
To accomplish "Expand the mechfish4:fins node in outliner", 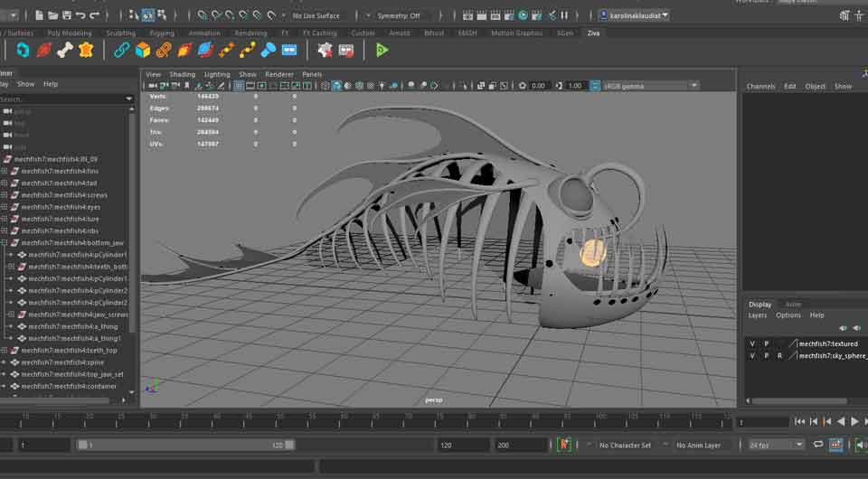I will click(x=4, y=171).
